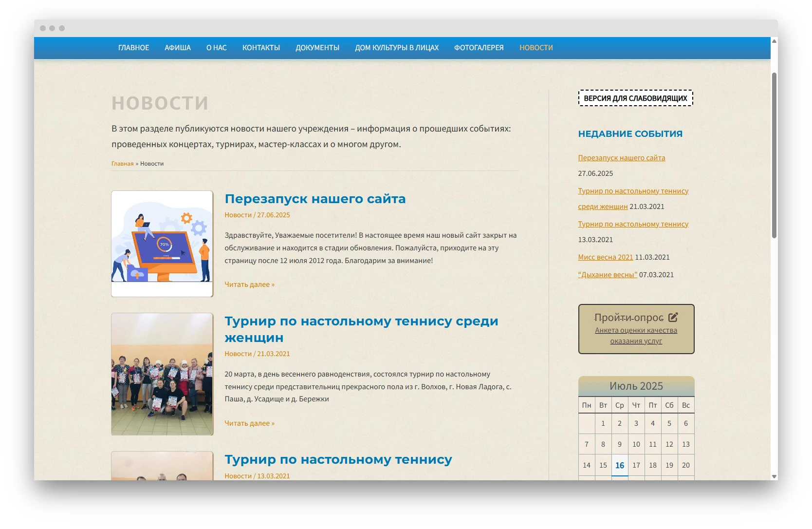Screen dimensions: 812x529
Task: Open the Перезапуск нашего сайта article title
Action: tap(315, 199)
